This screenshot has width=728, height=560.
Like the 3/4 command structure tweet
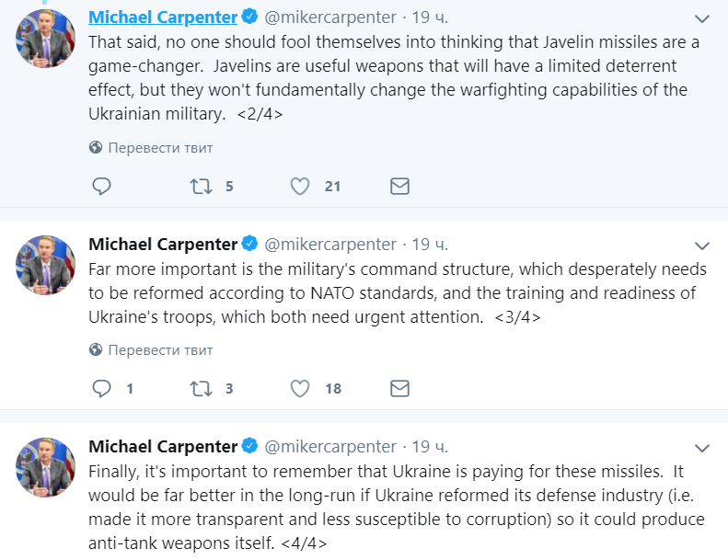point(300,389)
